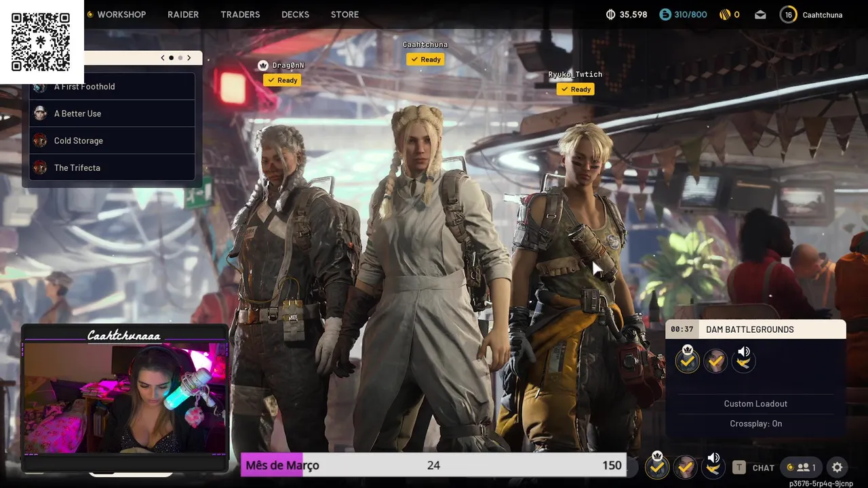868x488 pixels.
Task: Click the QR code overlay
Action: coord(41,41)
